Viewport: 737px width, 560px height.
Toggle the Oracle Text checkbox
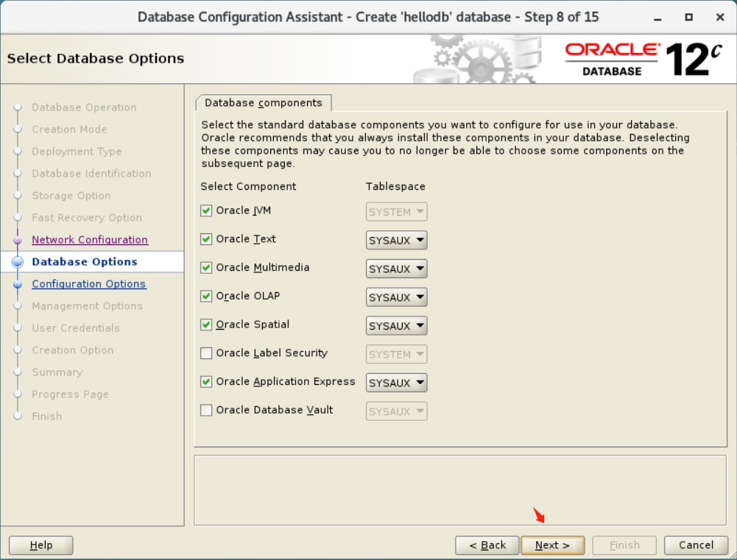click(206, 239)
